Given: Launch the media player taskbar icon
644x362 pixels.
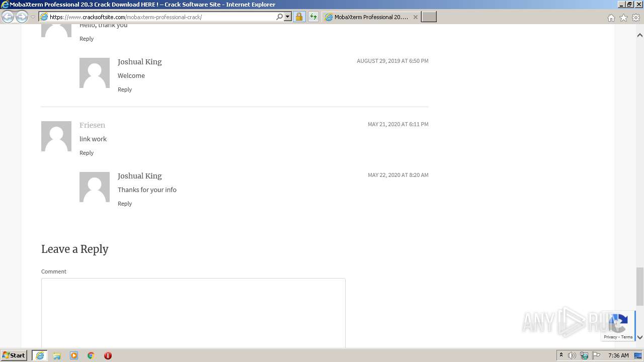Looking at the screenshot, I should [74, 355].
